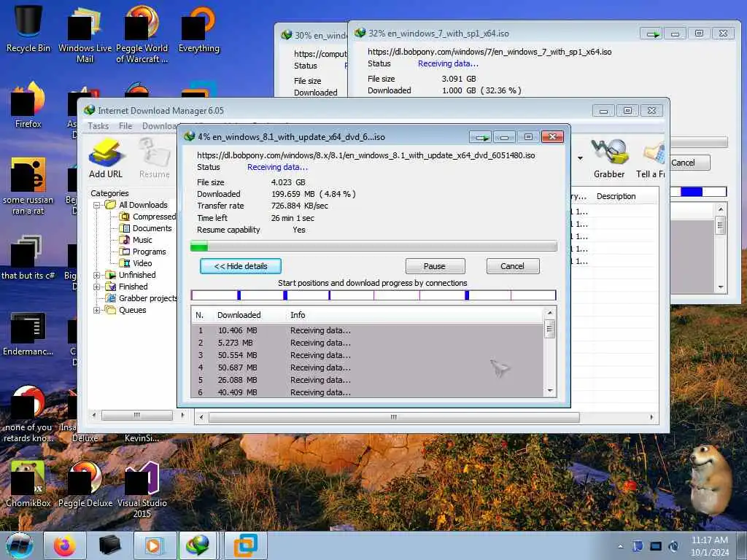Click the Downloaded column header in connections list

click(x=239, y=315)
